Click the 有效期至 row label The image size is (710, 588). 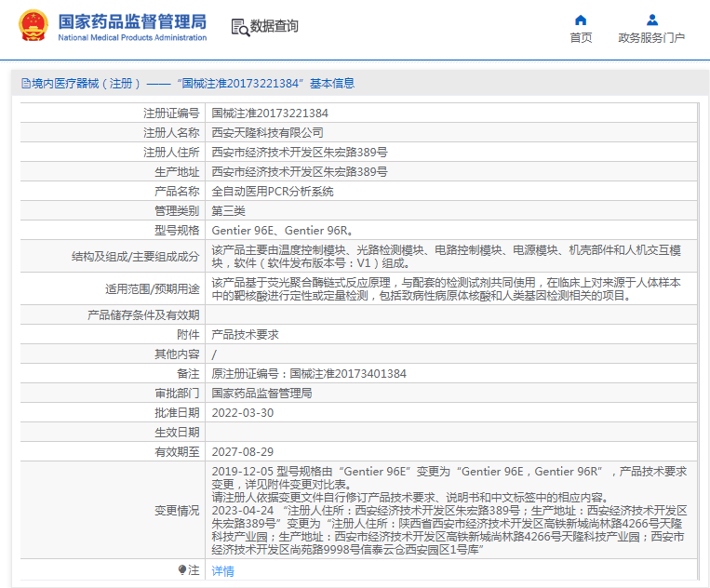[177, 452]
